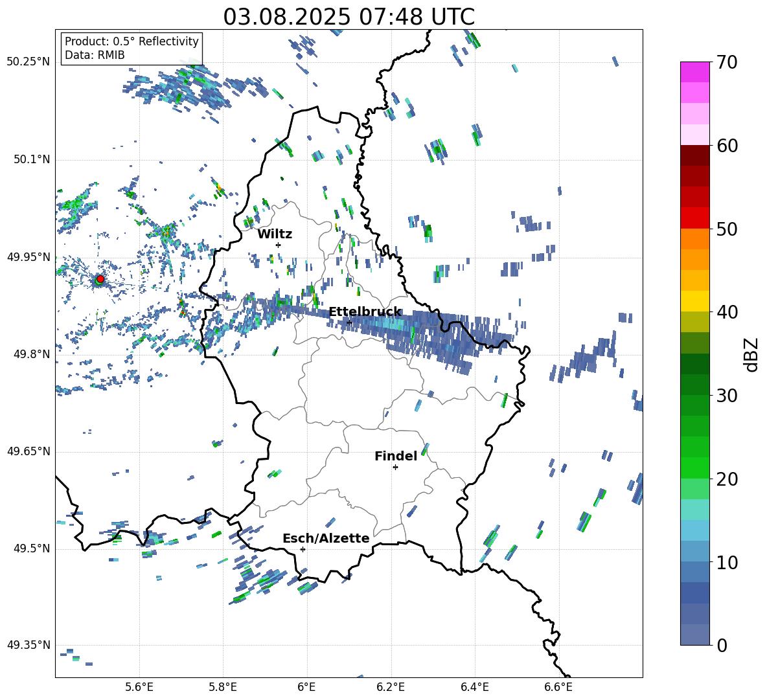Click the title 03.08.2025 07:48 UTC
Viewport: 767px width, 700px height.
pyautogui.click(x=349, y=17)
